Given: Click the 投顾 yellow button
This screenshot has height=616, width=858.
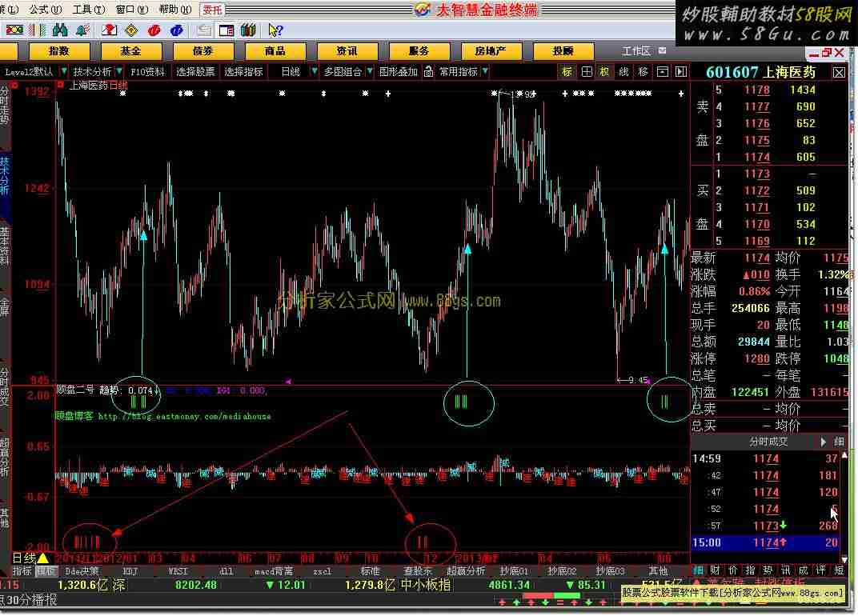Looking at the screenshot, I should (563, 51).
